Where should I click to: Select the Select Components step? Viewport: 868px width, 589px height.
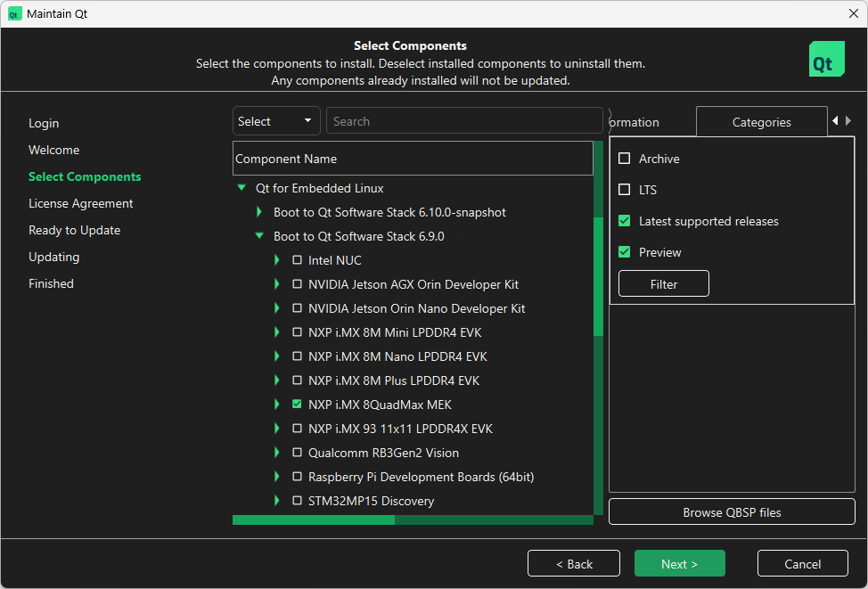tap(85, 176)
